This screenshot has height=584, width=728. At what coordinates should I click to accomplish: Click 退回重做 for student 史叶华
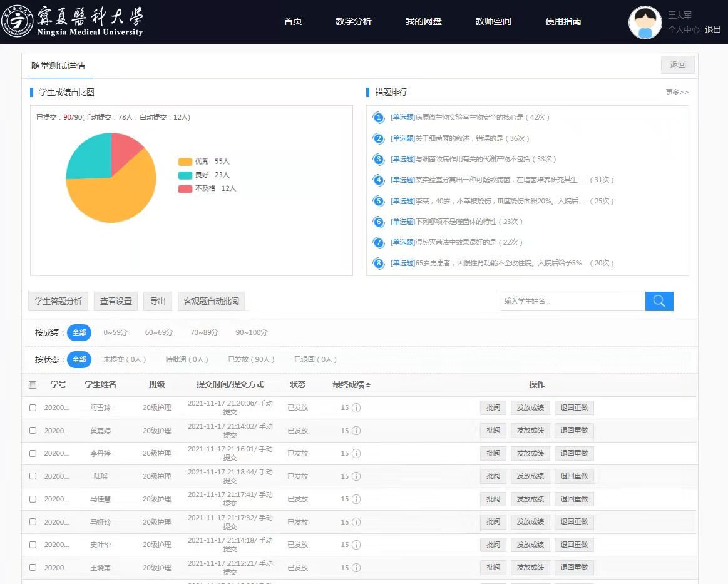click(573, 545)
